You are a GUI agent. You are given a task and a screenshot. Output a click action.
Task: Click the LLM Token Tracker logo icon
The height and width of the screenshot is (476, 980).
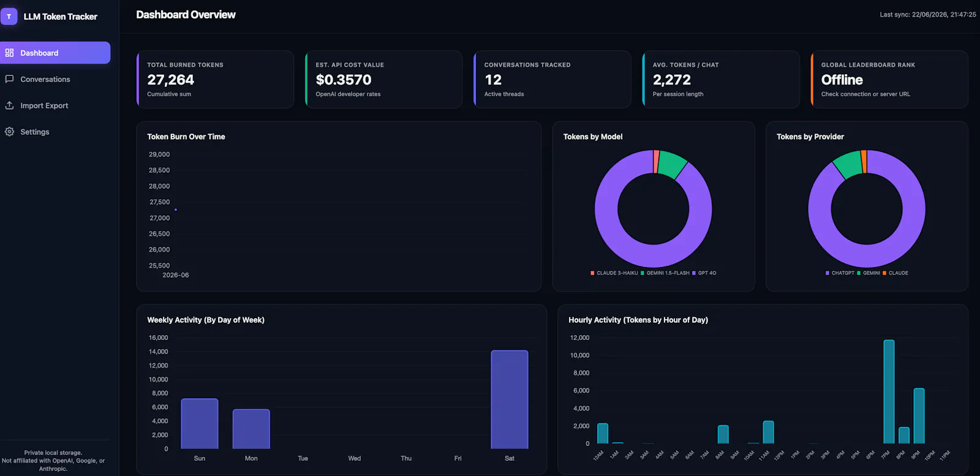click(x=9, y=17)
